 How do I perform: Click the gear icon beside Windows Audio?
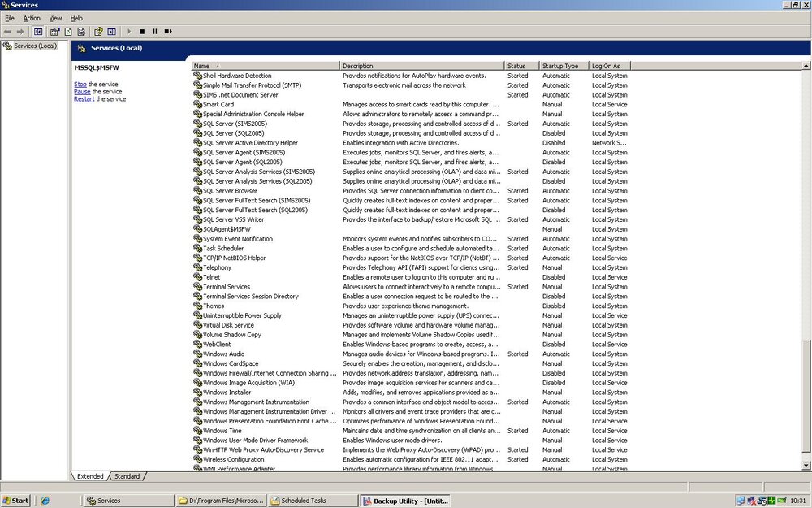(197, 354)
